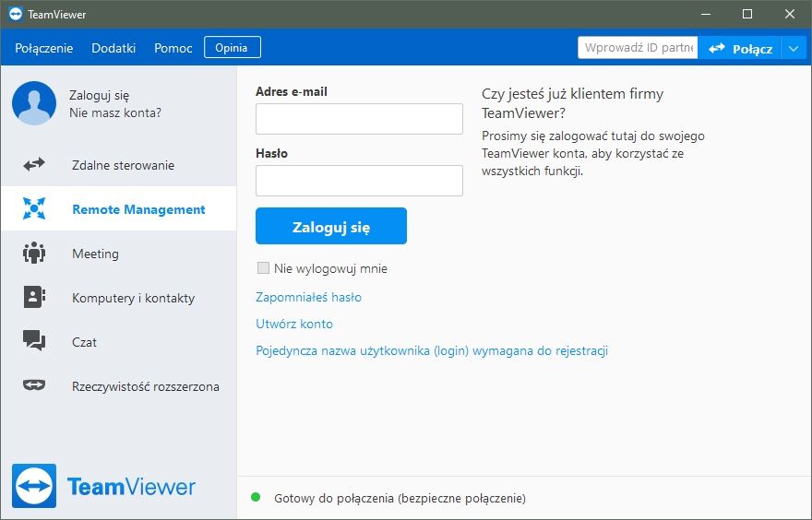Click the Czat speech bubbles icon
Screen dimensions: 812x520
[x=34, y=341]
